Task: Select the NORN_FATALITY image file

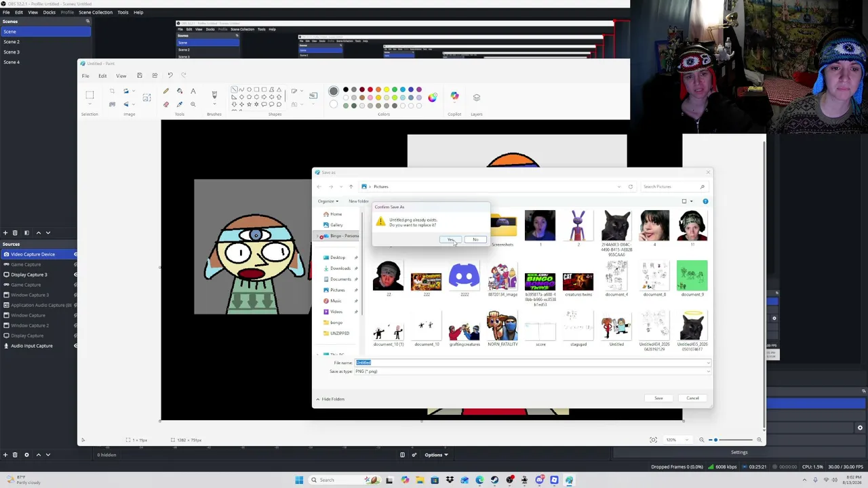Action: (x=502, y=329)
